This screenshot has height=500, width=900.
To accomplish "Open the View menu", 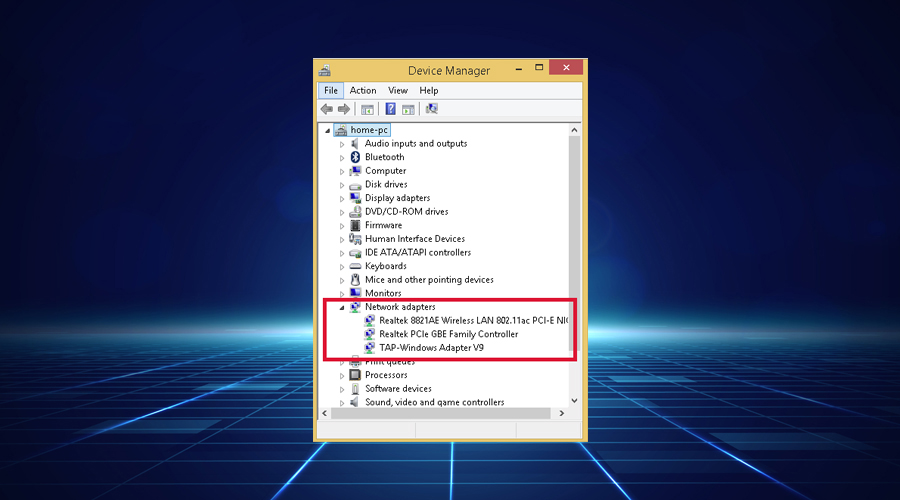I will (x=398, y=91).
